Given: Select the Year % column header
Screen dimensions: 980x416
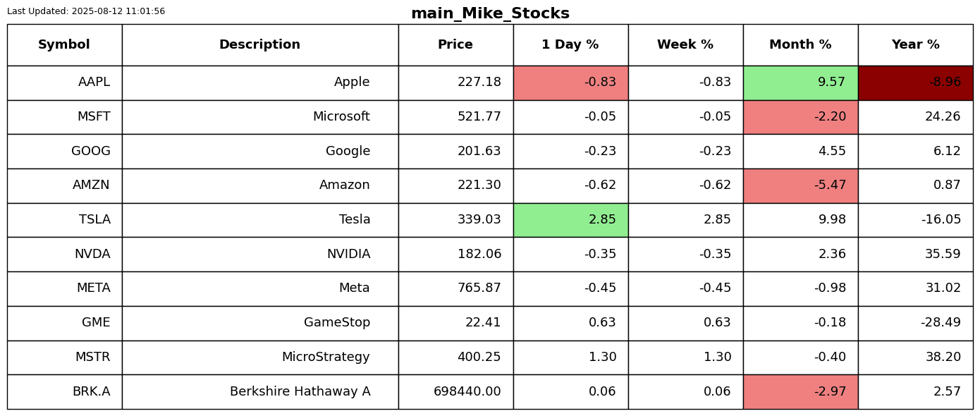Looking at the screenshot, I should [915, 45].
